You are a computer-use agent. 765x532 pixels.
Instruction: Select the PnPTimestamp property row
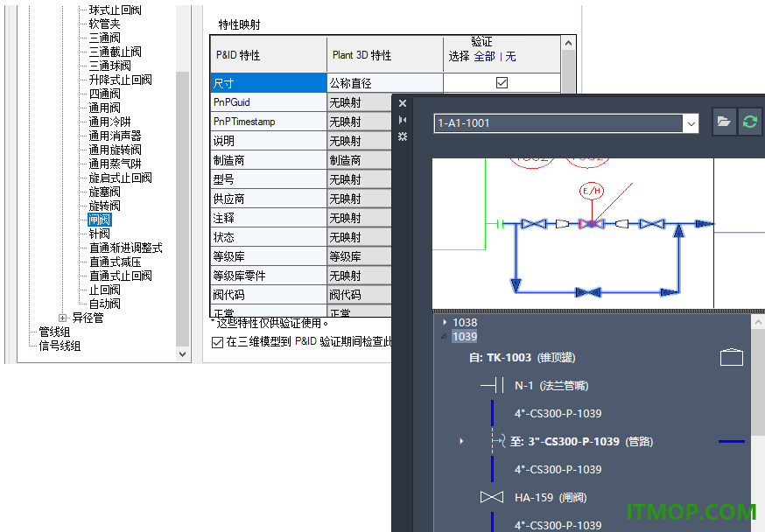(269, 122)
